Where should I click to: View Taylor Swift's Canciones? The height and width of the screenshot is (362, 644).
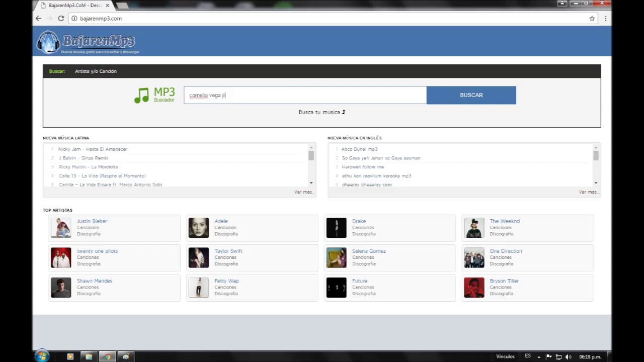pyautogui.click(x=225, y=257)
